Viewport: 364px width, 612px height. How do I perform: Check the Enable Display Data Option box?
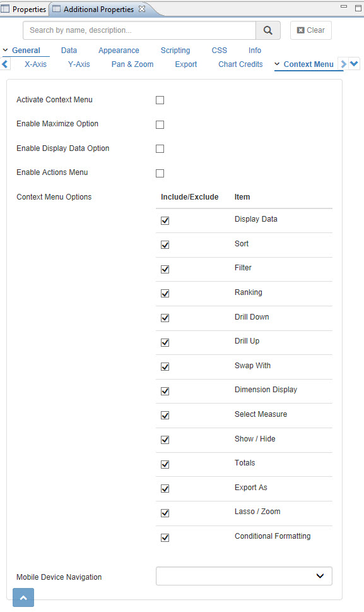[x=160, y=148]
